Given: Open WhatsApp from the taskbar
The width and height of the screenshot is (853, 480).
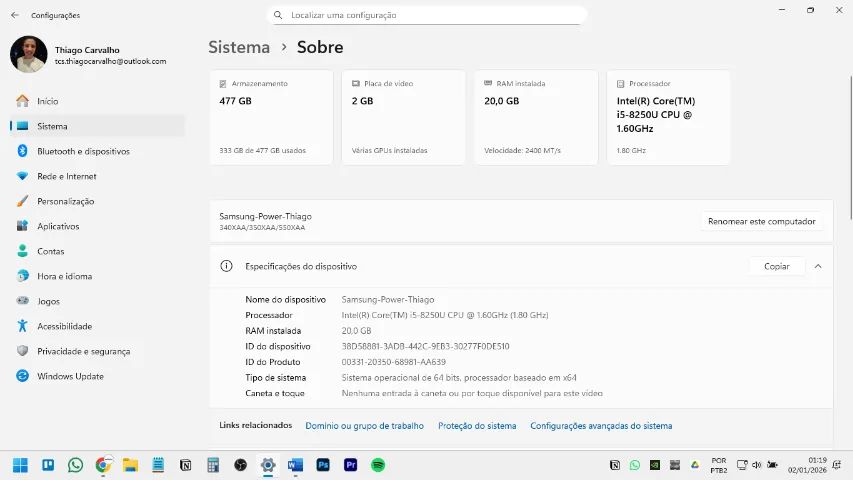Looking at the screenshot, I should pyautogui.click(x=76, y=465).
